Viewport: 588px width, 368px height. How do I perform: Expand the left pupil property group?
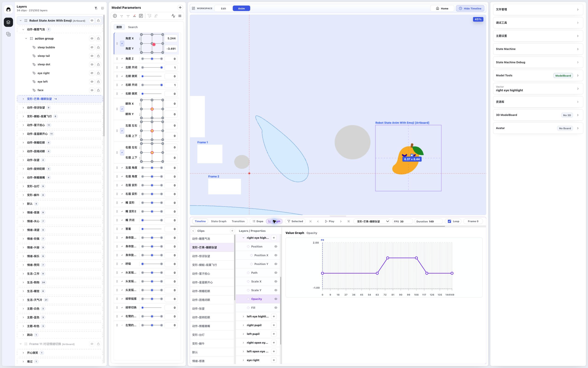pyautogui.click(x=243, y=334)
